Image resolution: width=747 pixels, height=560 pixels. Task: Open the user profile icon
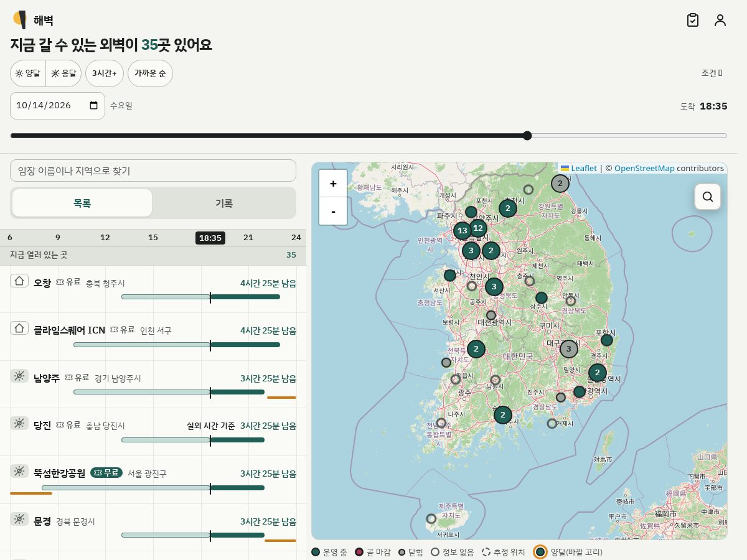point(720,20)
